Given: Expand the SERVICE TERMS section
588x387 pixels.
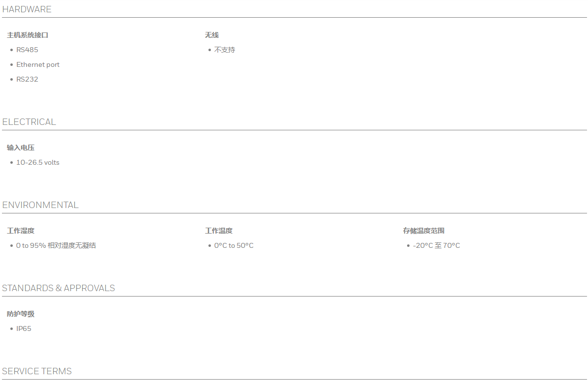Looking at the screenshot, I should (37, 371).
